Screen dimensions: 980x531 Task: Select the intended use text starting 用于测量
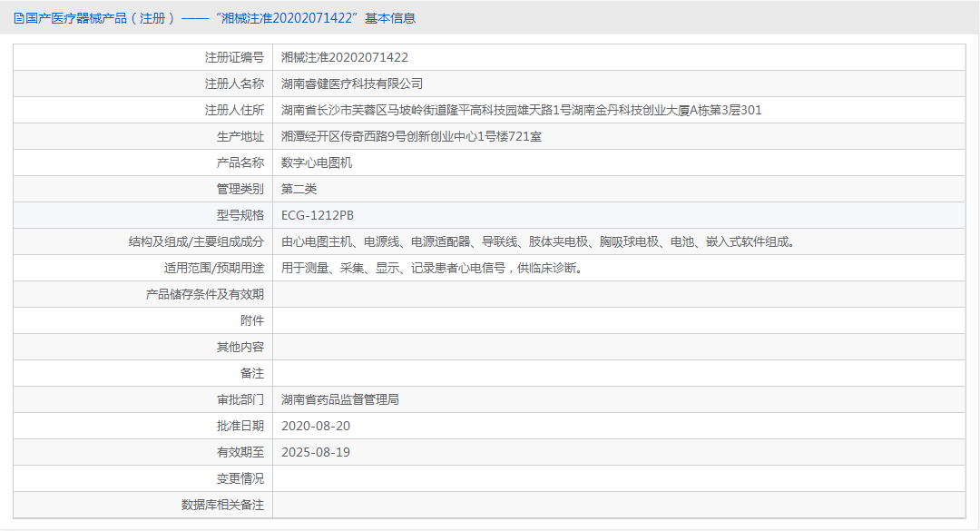[x=432, y=268]
